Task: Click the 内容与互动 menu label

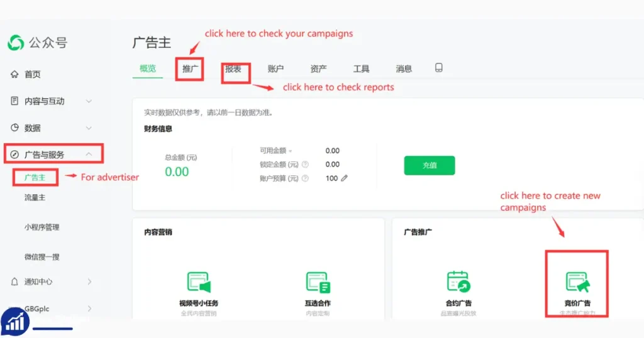Action: tap(45, 101)
